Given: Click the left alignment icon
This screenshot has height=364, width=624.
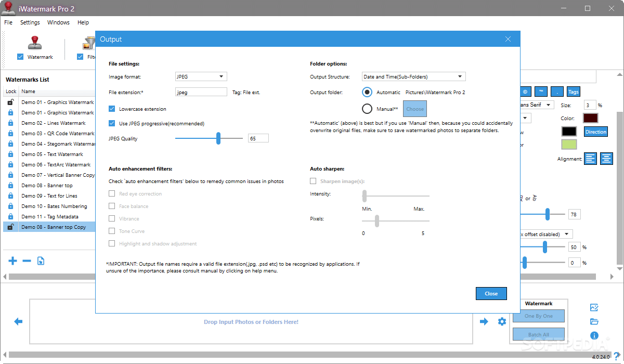Looking at the screenshot, I should 591,159.
